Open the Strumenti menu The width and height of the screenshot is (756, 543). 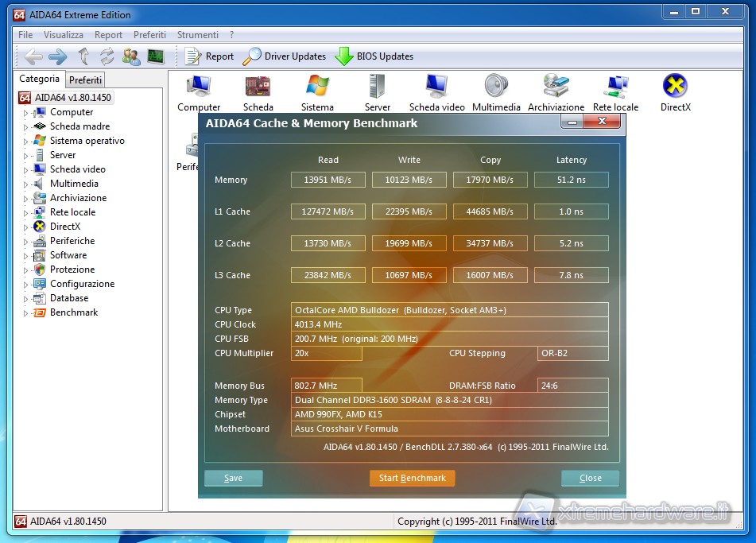point(197,35)
